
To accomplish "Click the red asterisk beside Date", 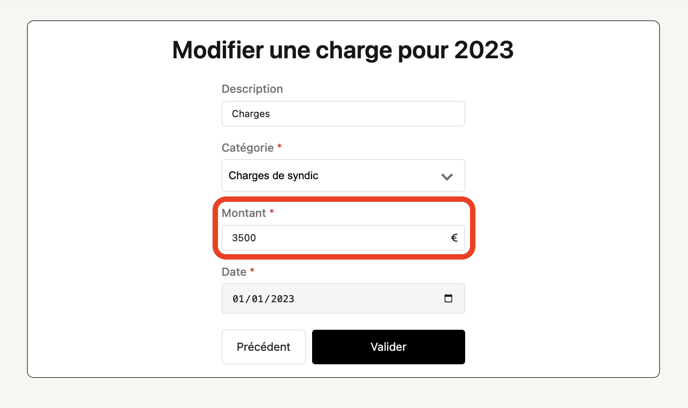I will [252, 271].
